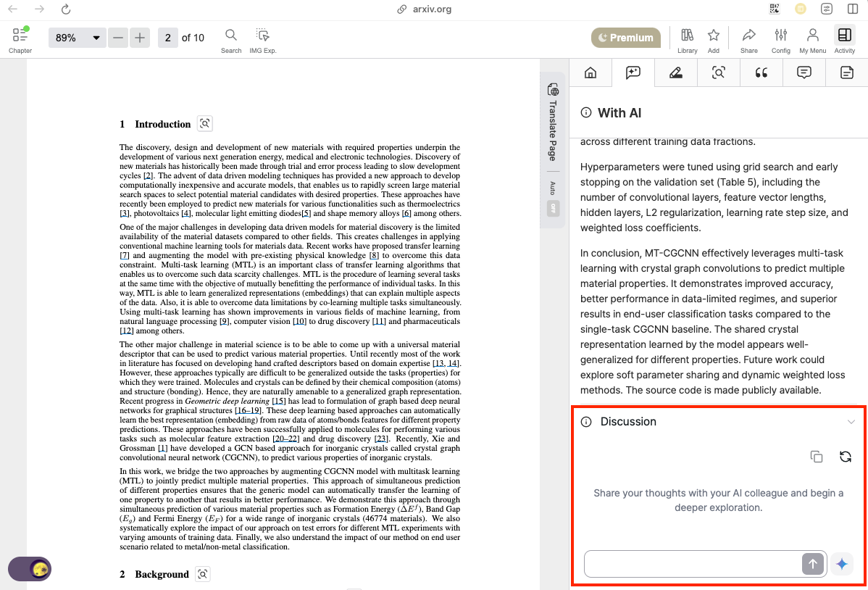This screenshot has height=590, width=868.
Task: Open the IMG Exp. image export tool
Action: [262, 40]
